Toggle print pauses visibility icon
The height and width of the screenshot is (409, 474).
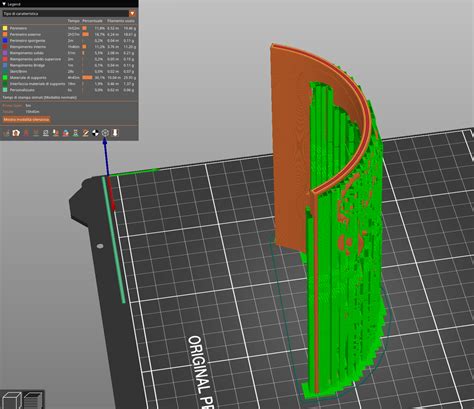click(x=76, y=133)
